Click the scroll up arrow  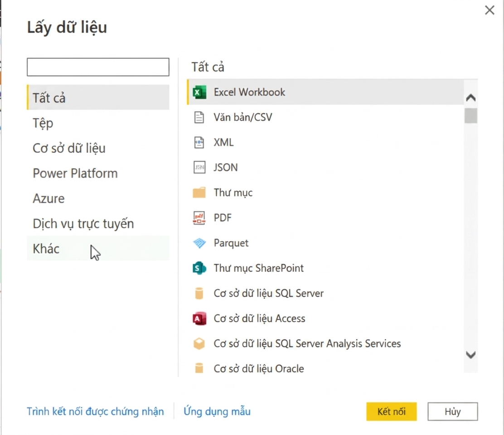(x=471, y=97)
